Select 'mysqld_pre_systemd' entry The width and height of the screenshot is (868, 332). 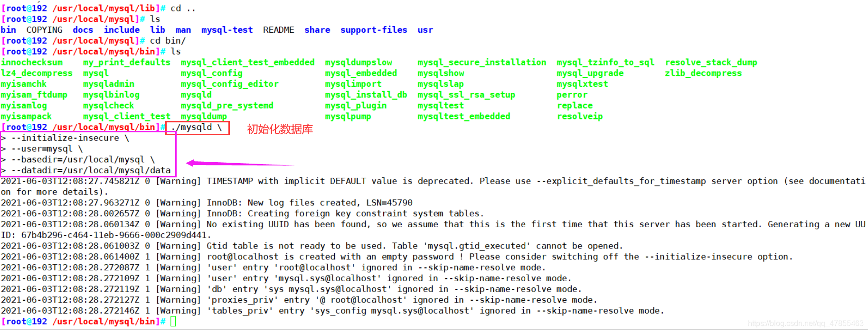pos(227,105)
